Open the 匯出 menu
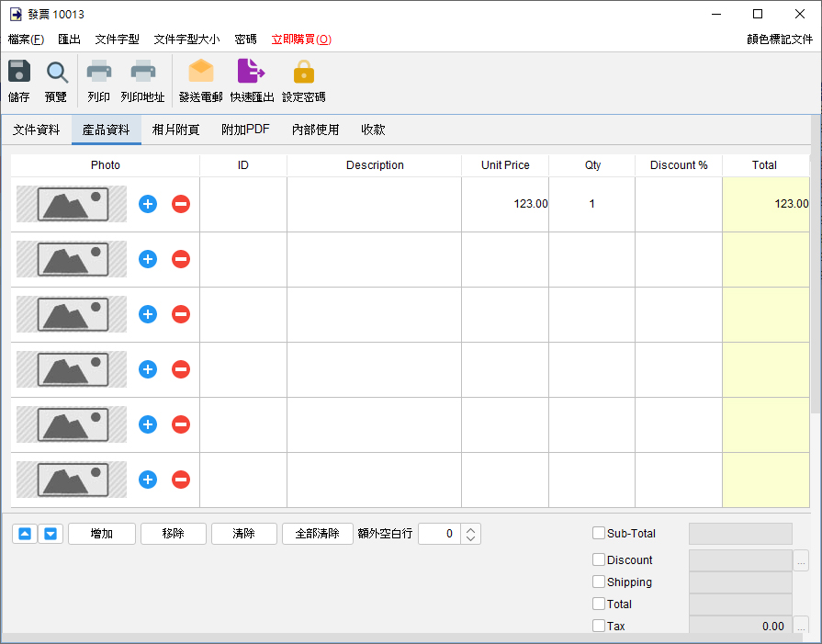Image resolution: width=822 pixels, height=644 pixels. coord(69,40)
